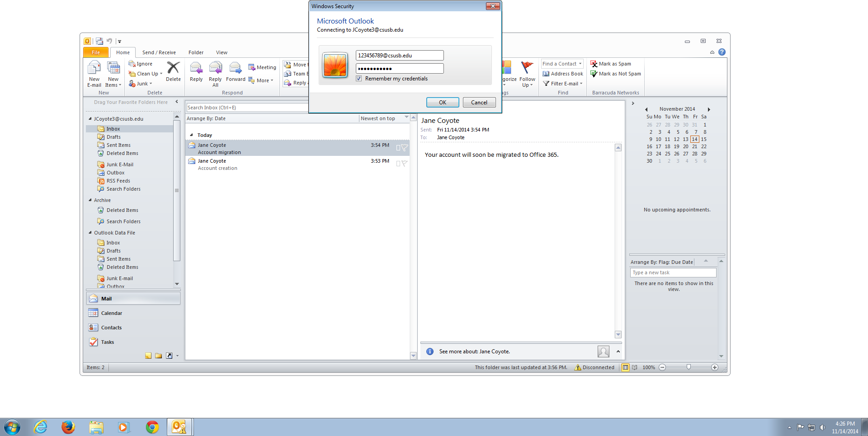Click Cancel in Windows Security dialog
This screenshot has height=436, width=868.
pyautogui.click(x=479, y=103)
